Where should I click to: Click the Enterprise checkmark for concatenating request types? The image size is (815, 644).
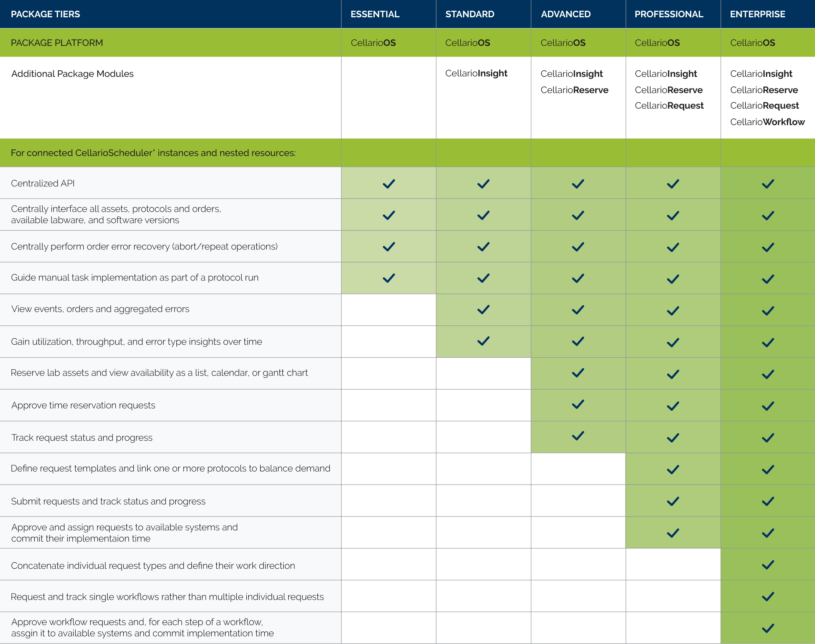click(767, 564)
